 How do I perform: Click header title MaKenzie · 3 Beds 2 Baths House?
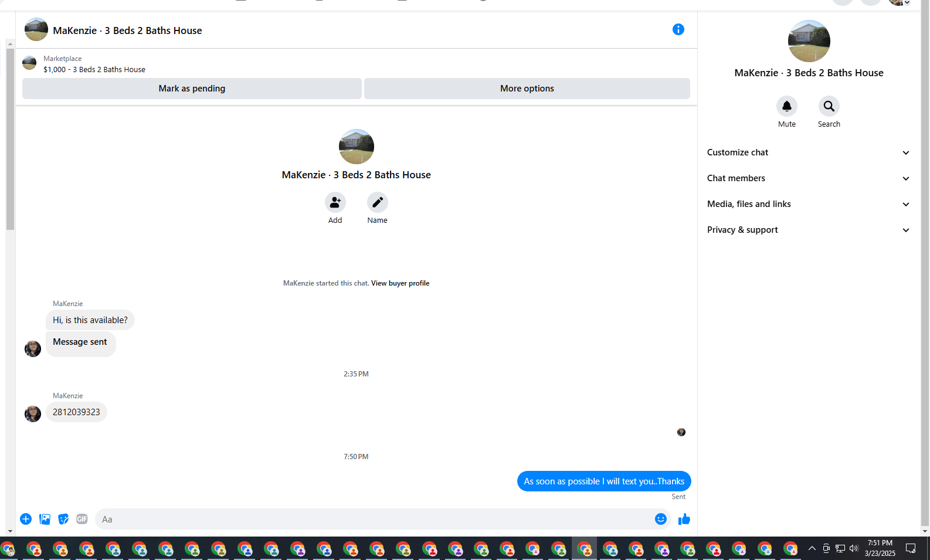[x=127, y=30]
